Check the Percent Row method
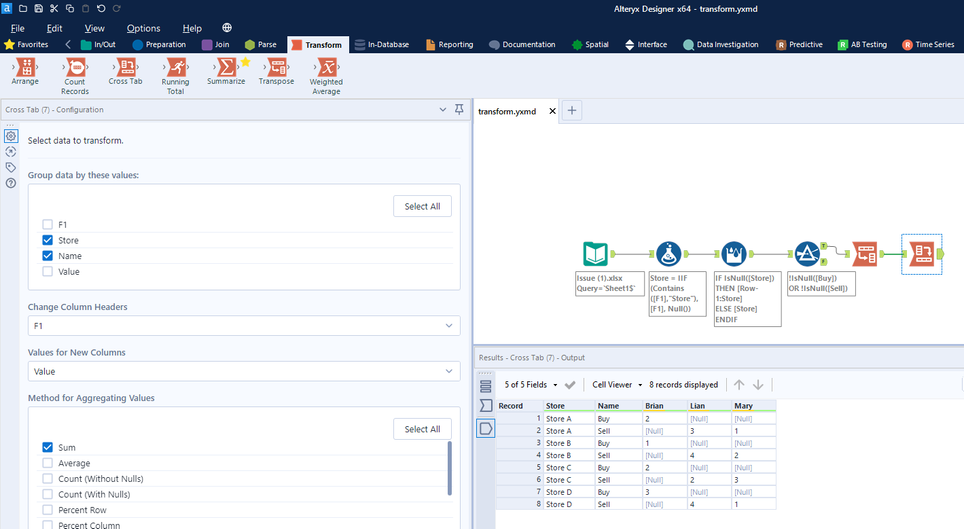Viewport: 964px width, 529px height. [47, 510]
